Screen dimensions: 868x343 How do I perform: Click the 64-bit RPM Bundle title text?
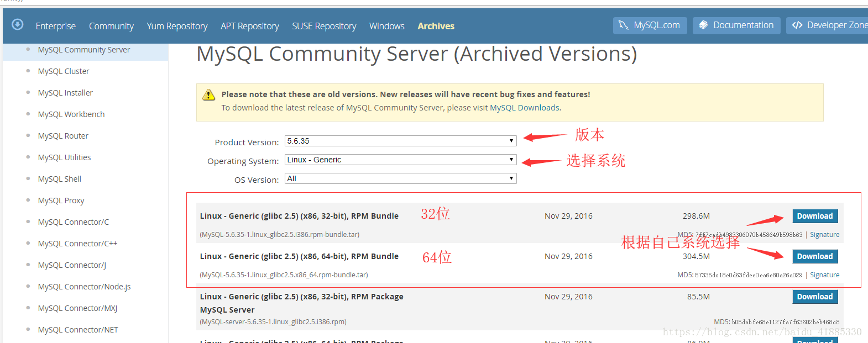tap(299, 256)
